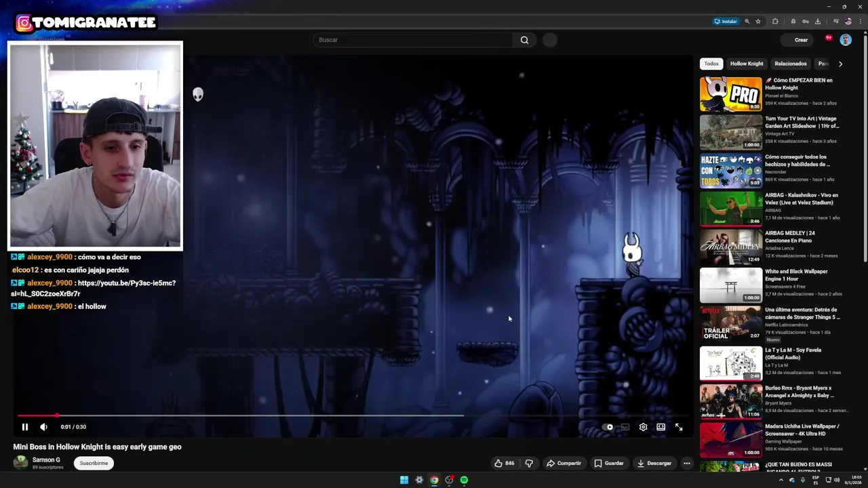The width and height of the screenshot is (868, 488).
Task: Click the YouTube search magnifier button
Action: [x=524, y=40]
